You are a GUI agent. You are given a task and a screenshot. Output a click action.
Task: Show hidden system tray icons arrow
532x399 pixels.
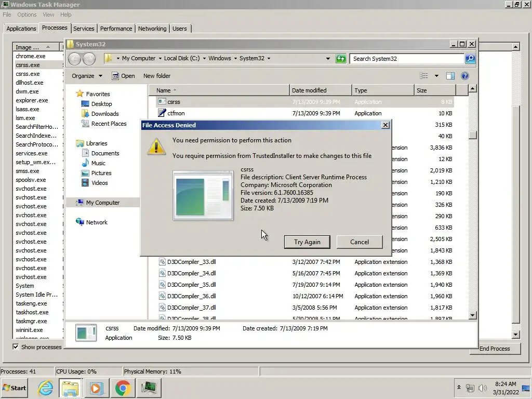tap(459, 387)
